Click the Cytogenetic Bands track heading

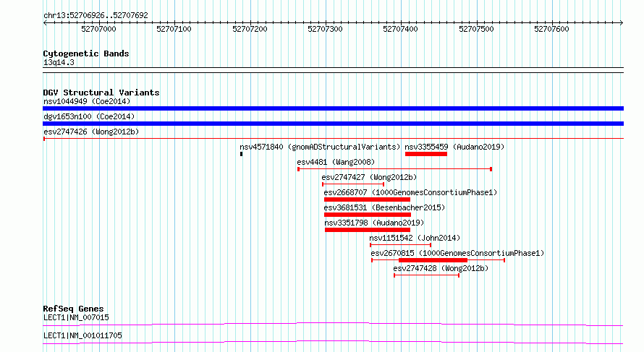[x=86, y=53]
